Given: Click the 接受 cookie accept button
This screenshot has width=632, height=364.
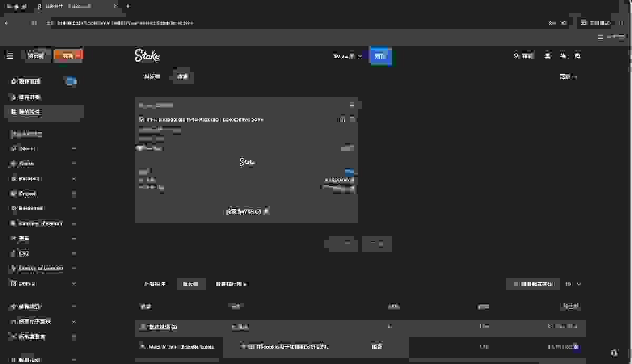Looking at the screenshot, I should 377,347.
